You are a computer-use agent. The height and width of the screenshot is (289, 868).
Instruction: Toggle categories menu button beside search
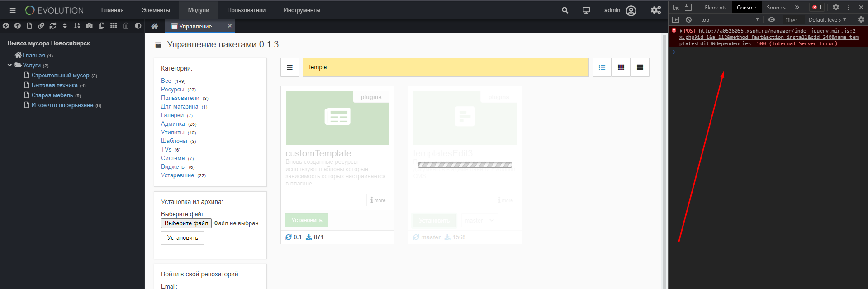tap(289, 67)
